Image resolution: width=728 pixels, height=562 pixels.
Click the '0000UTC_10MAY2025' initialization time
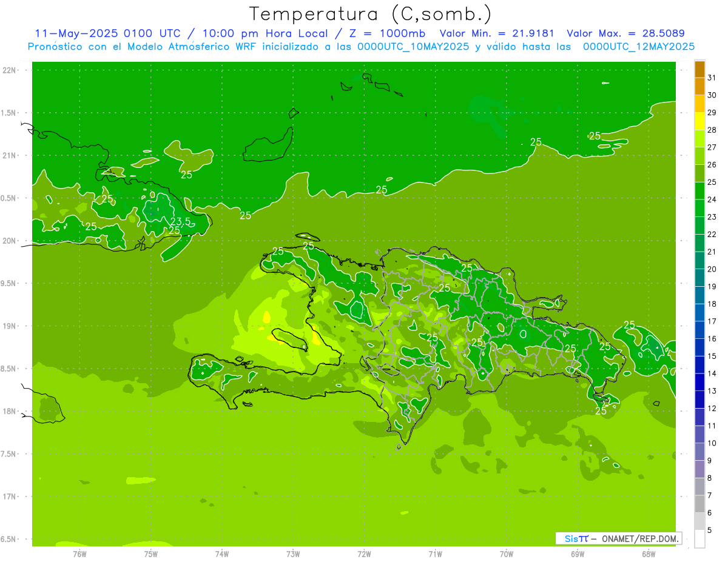(x=413, y=46)
